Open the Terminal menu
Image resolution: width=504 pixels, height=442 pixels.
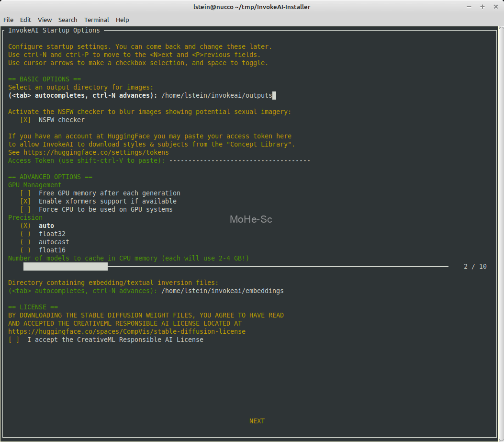[x=96, y=20]
